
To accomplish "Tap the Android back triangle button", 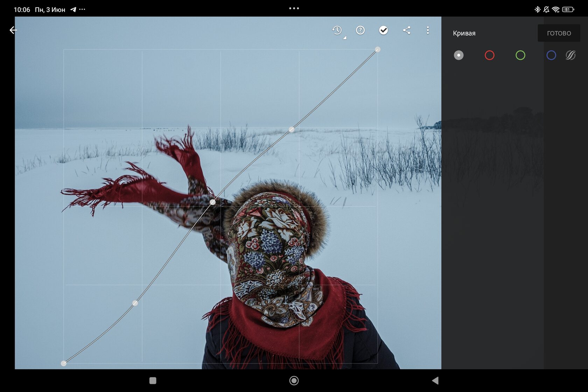I will point(435,380).
